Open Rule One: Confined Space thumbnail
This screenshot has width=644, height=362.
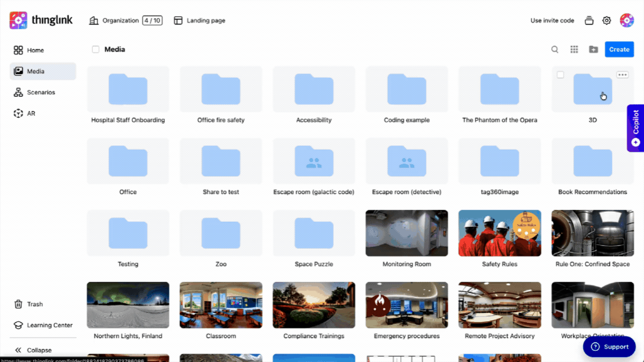(592, 233)
